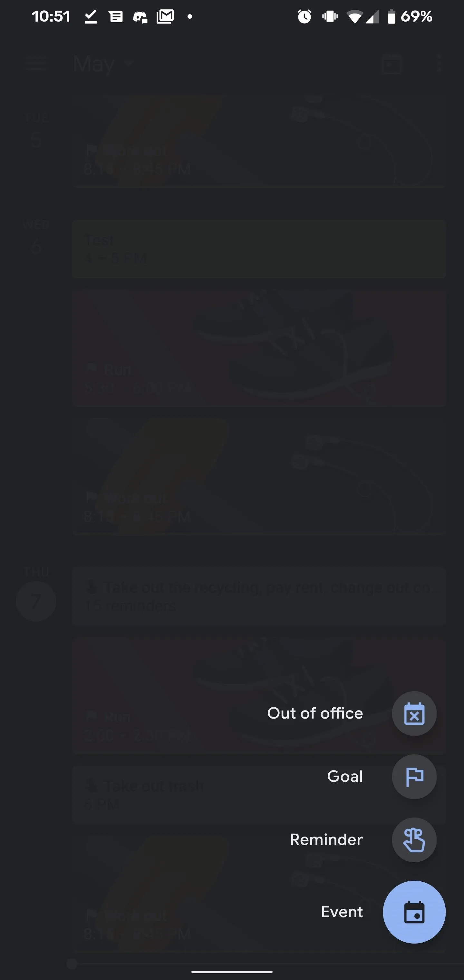Open the 15 reminders card on Thursday
The width and height of the screenshot is (464, 980).
[259, 596]
